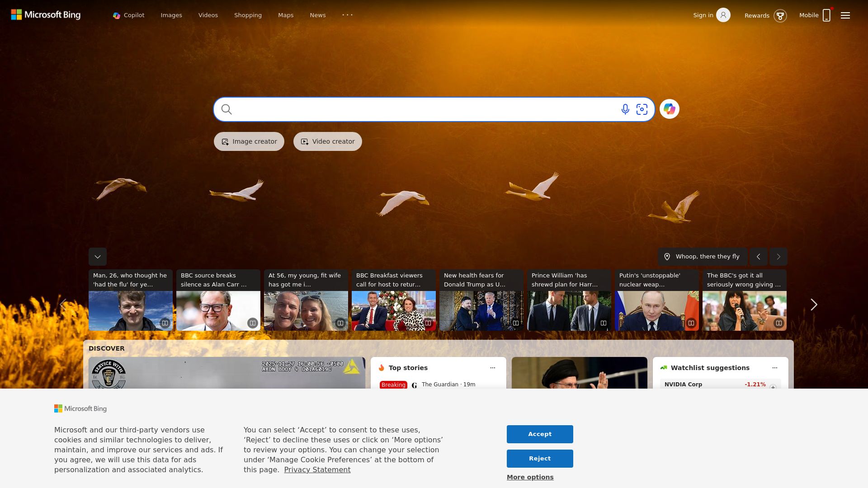Open the Privacy Statement link
Image resolution: width=868 pixels, height=488 pixels.
317,469
